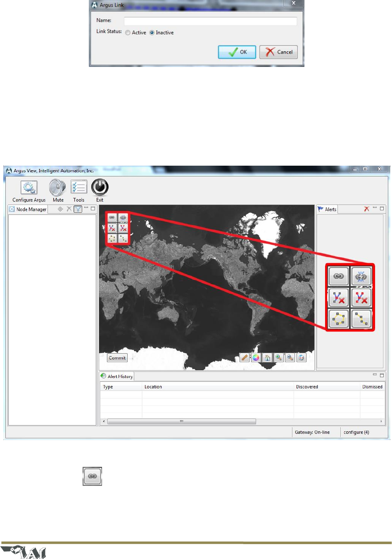The height and width of the screenshot is (559, 392).
Task: Click the right scroll arrow in Alert History
Action: point(381,421)
